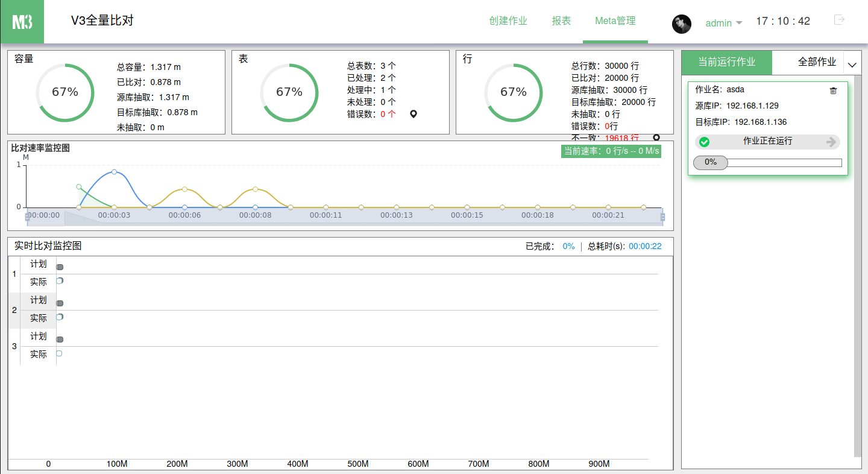
Task: Click the 00:00:13 time axis label
Action: pyautogui.click(x=397, y=215)
